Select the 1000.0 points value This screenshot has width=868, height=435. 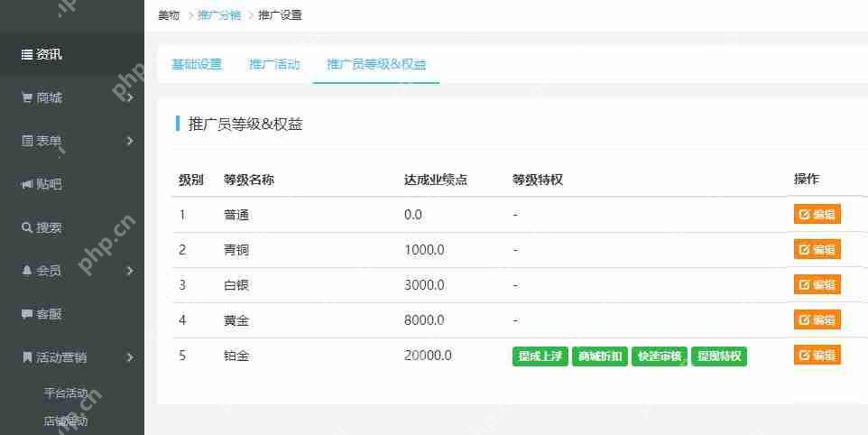[x=424, y=250]
